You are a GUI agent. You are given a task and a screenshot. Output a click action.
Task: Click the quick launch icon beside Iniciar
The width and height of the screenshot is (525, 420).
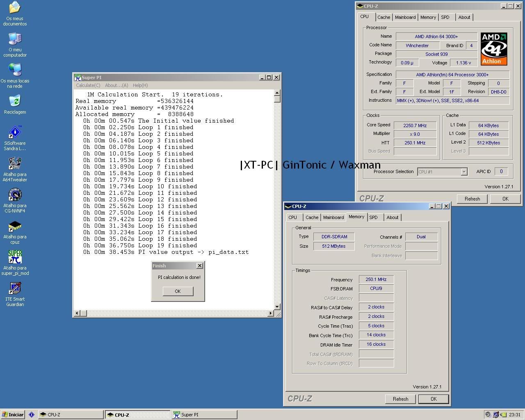pyautogui.click(x=31, y=415)
